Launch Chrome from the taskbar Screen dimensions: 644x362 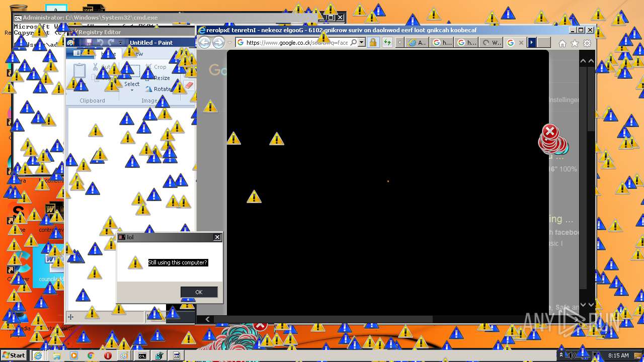(x=91, y=355)
